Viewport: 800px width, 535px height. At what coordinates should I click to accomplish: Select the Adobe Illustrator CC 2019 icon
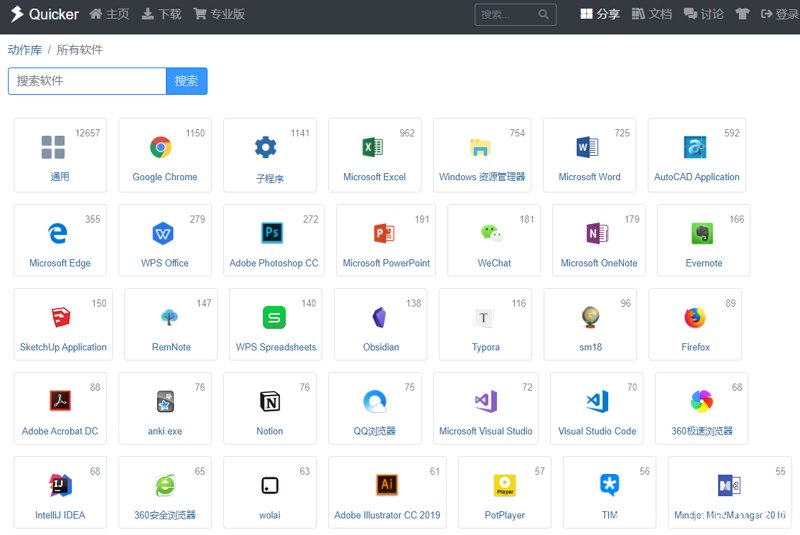[x=387, y=485]
